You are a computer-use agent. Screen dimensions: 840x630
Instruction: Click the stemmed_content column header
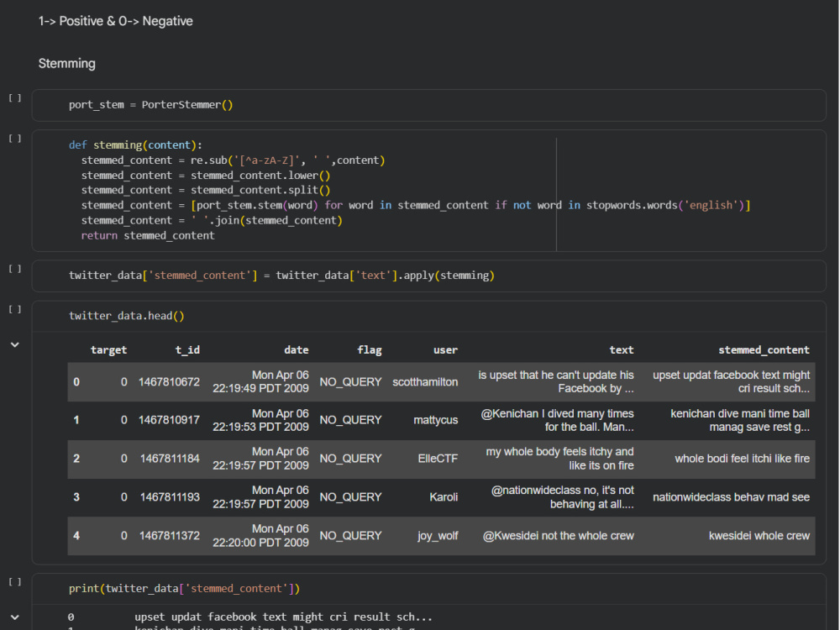[764, 349]
